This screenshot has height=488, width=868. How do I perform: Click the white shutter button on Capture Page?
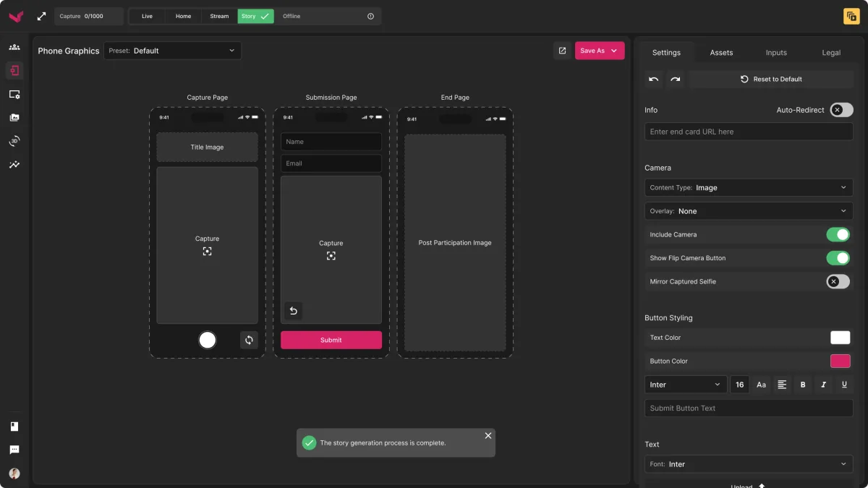click(208, 340)
